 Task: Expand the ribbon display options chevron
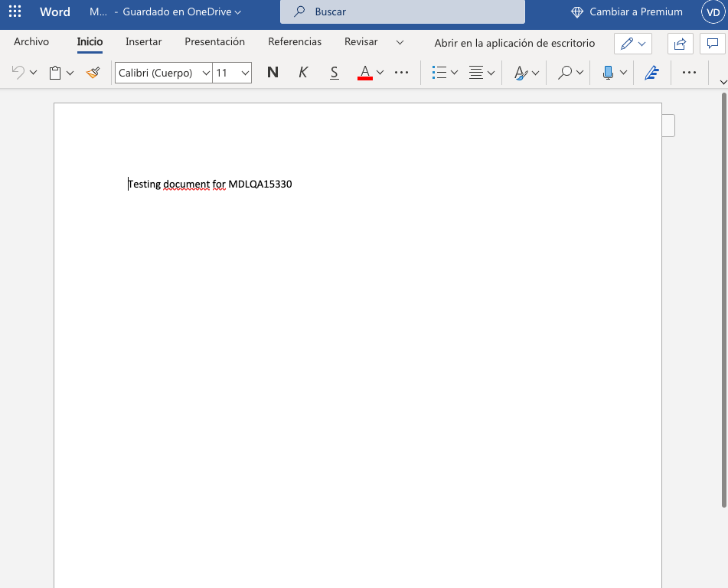(723, 82)
